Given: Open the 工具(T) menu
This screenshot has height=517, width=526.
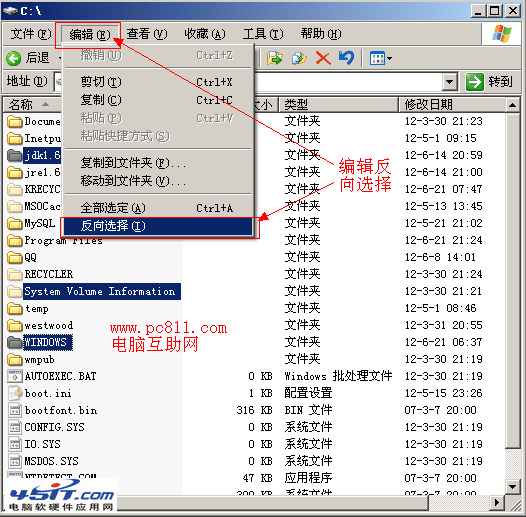Looking at the screenshot, I should pos(263,34).
